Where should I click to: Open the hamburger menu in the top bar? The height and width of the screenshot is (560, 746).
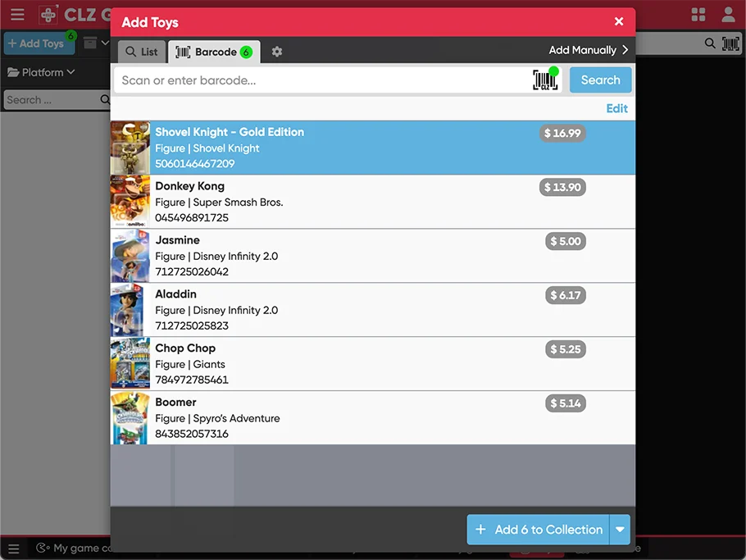(17, 15)
